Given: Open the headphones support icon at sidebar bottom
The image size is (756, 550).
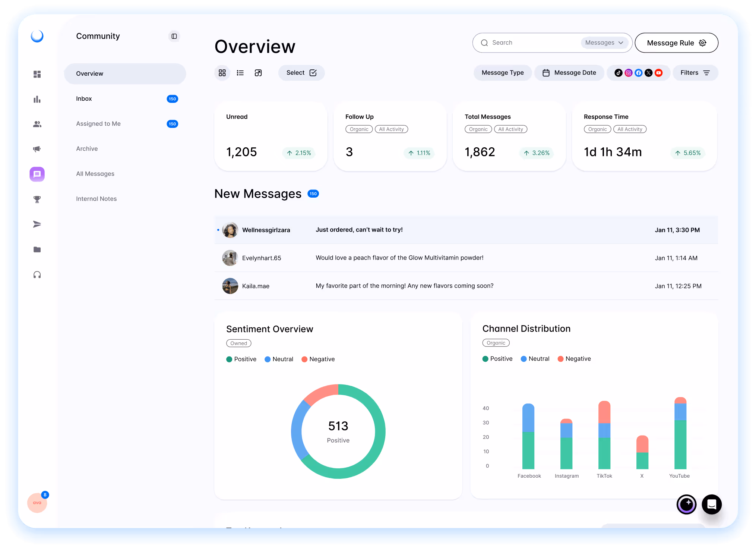Looking at the screenshot, I should pos(37,275).
